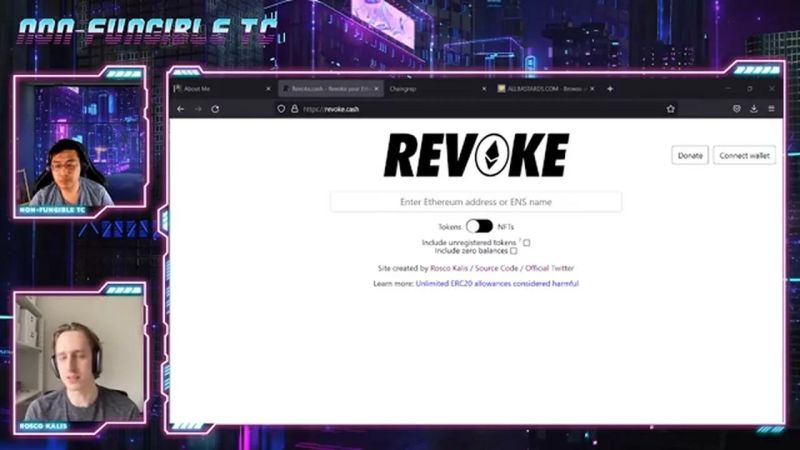
Task: Open the Rosco Kalis link
Action: 449,268
